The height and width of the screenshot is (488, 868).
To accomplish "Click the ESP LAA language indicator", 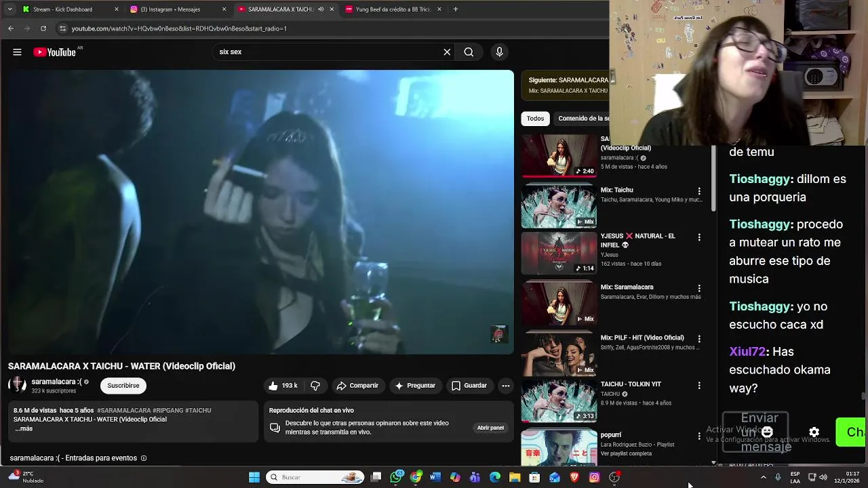I will (x=795, y=477).
